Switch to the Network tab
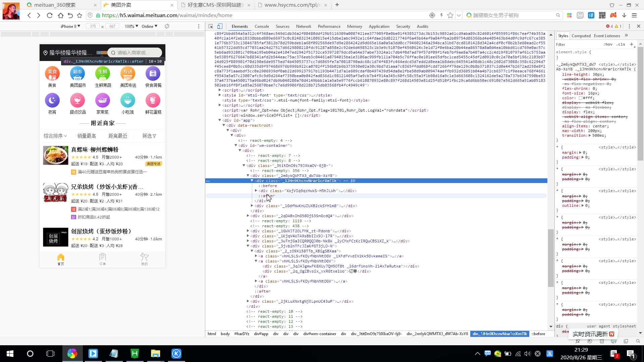644x362 pixels. (x=304, y=26)
